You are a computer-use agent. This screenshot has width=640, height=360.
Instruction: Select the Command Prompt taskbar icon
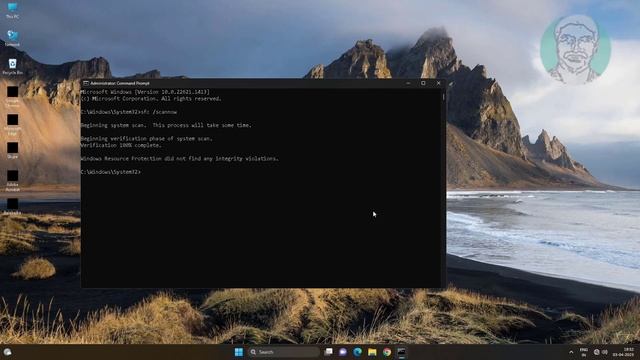pos(402,352)
